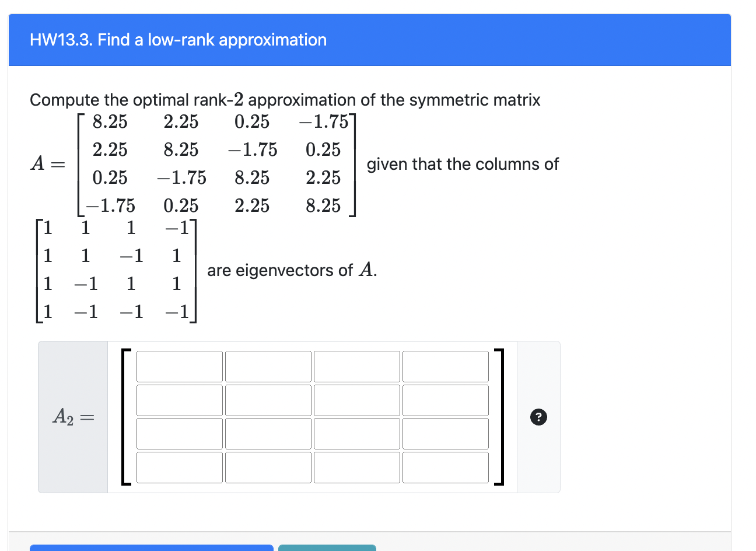Screen dimensions: 756x551
Task: Select row 2 column 1 answer field
Action: coord(178,400)
